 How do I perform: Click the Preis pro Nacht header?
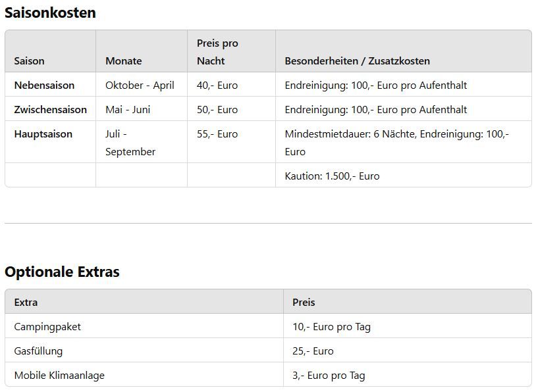(217, 52)
